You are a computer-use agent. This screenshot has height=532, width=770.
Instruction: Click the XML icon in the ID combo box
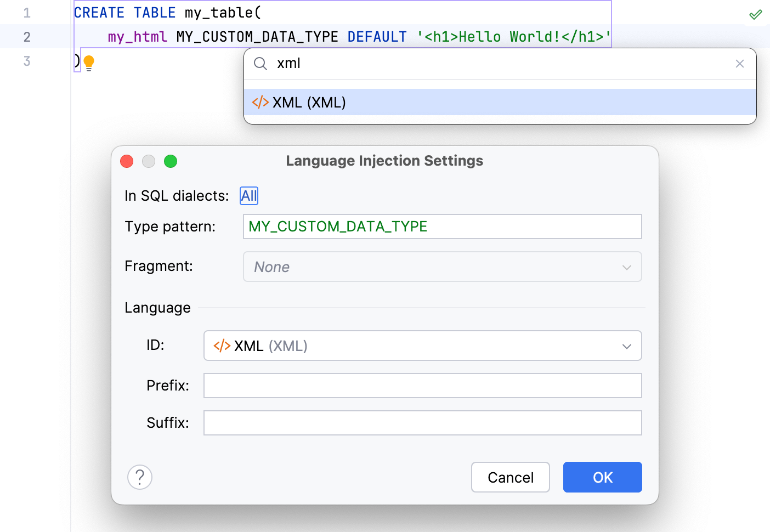coord(222,346)
